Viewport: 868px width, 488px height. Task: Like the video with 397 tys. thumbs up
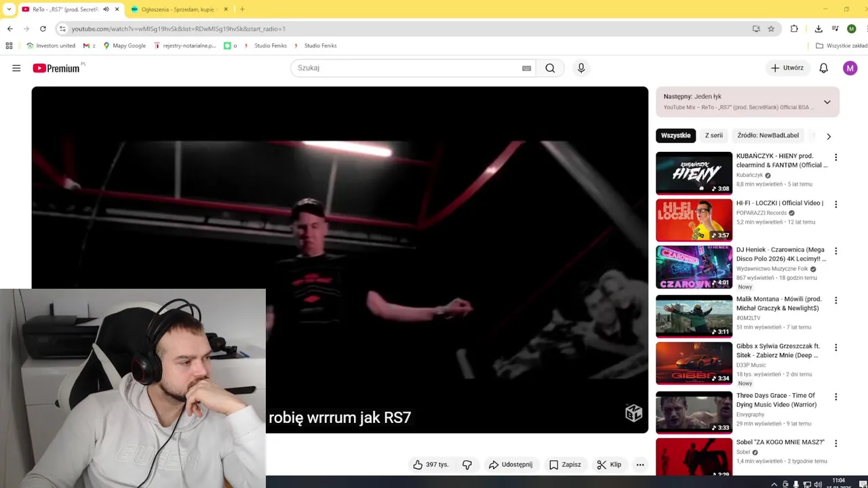pyautogui.click(x=431, y=464)
